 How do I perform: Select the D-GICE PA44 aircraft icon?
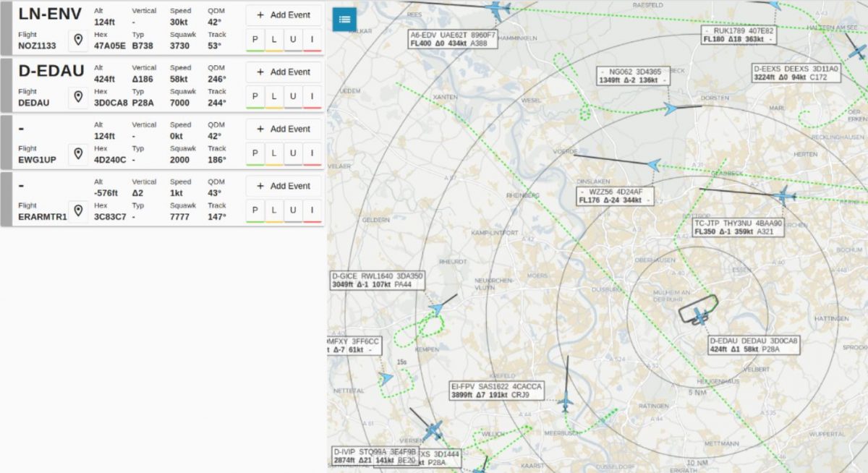[435, 309]
